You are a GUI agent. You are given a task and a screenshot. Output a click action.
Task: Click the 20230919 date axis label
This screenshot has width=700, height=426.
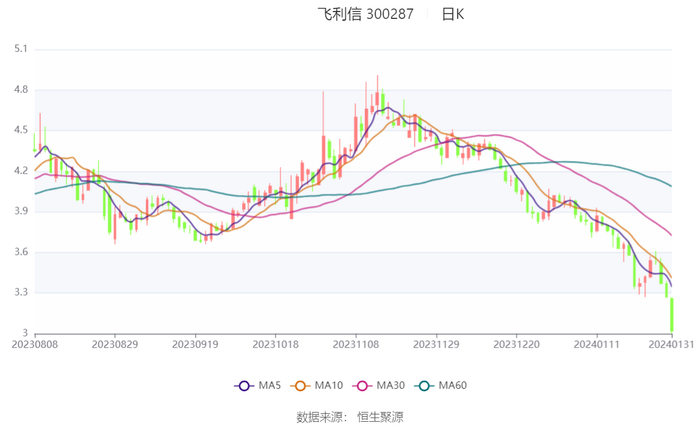(x=195, y=344)
